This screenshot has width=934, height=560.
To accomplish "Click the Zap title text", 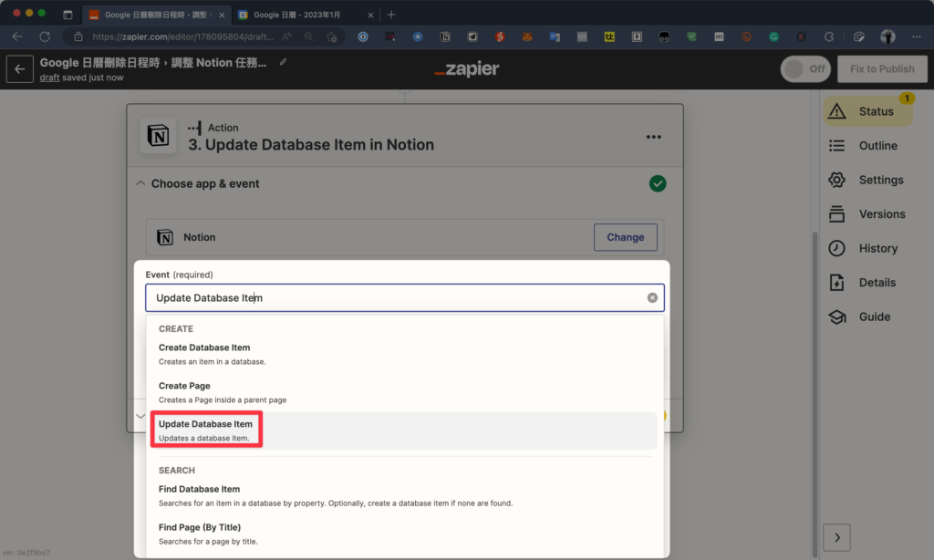I will [x=153, y=63].
